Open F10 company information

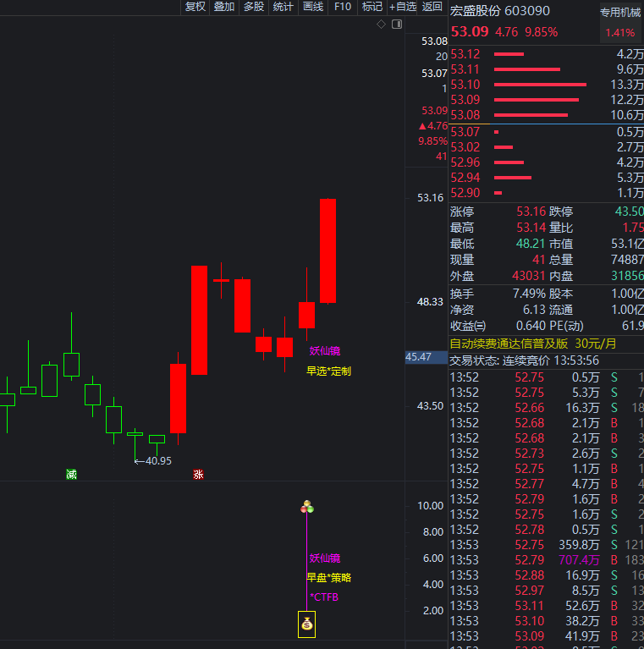click(343, 7)
